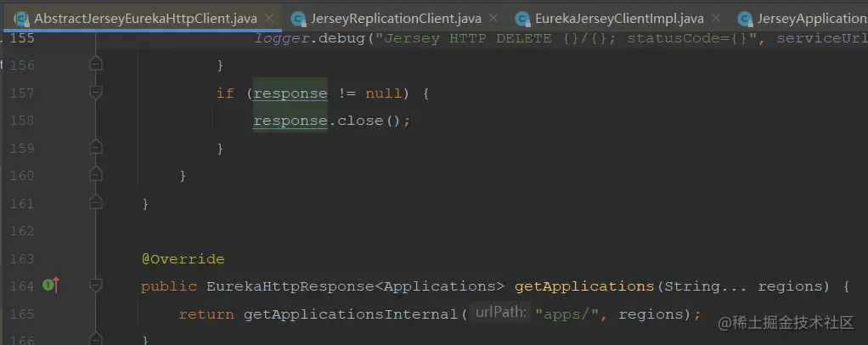Click the implements-method gutter icon on line 164
This screenshot has width=868, height=345.
(51, 286)
